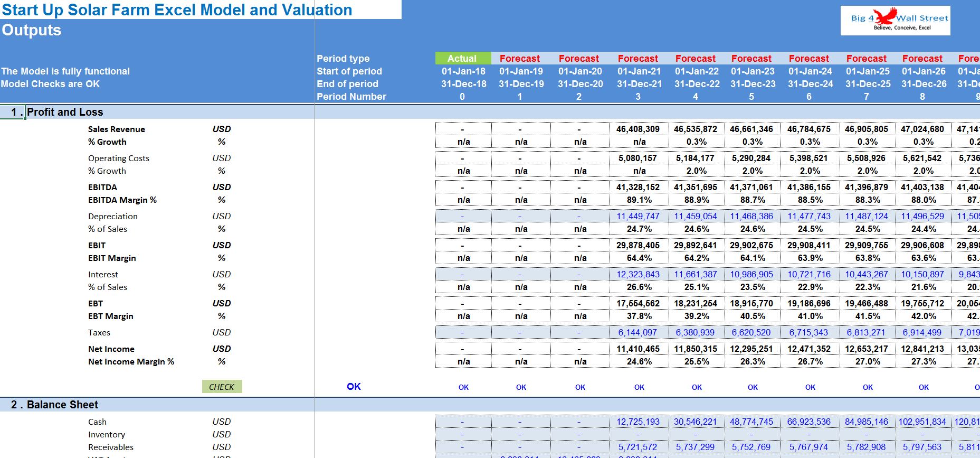Select Interest value 10,150,897

(x=922, y=274)
